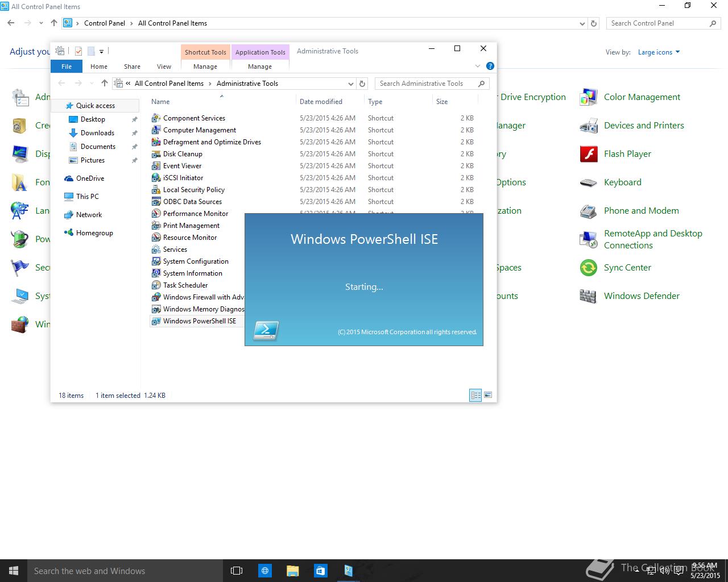Select iSCSI Initiator icon

coord(156,178)
